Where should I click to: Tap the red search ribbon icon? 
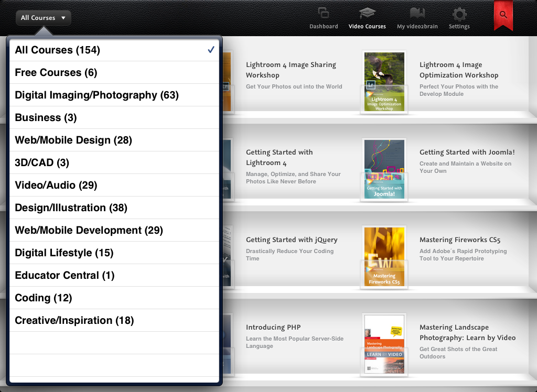click(503, 15)
